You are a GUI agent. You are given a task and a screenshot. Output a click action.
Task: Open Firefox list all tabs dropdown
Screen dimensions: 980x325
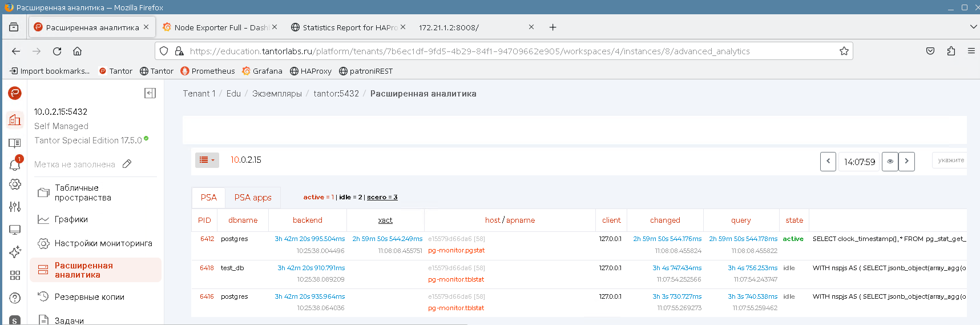coord(973,27)
